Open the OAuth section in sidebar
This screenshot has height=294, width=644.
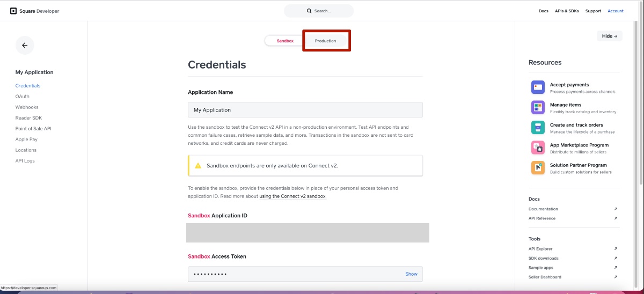[x=23, y=97]
